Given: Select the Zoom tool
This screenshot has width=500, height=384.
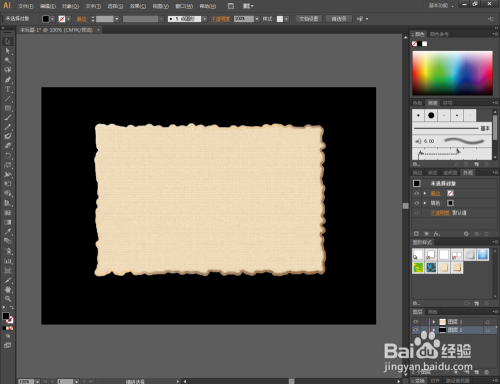Looking at the screenshot, I should pos(8,299).
